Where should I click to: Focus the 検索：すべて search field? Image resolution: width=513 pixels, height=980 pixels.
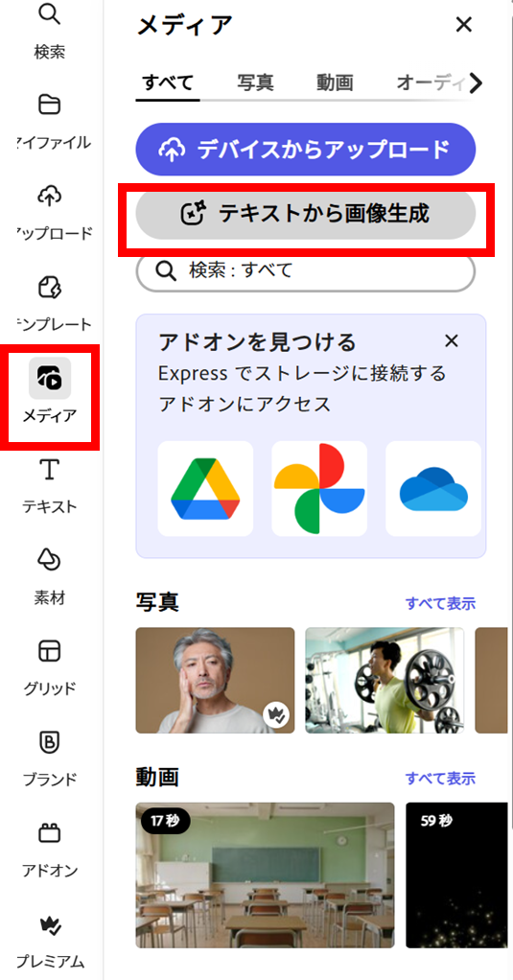click(x=306, y=271)
